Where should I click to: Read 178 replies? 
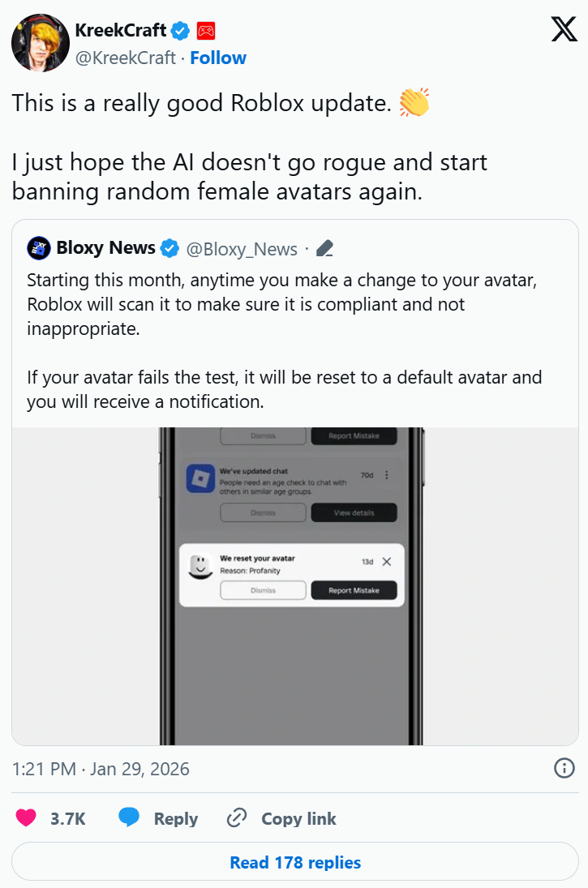pyautogui.click(x=294, y=862)
